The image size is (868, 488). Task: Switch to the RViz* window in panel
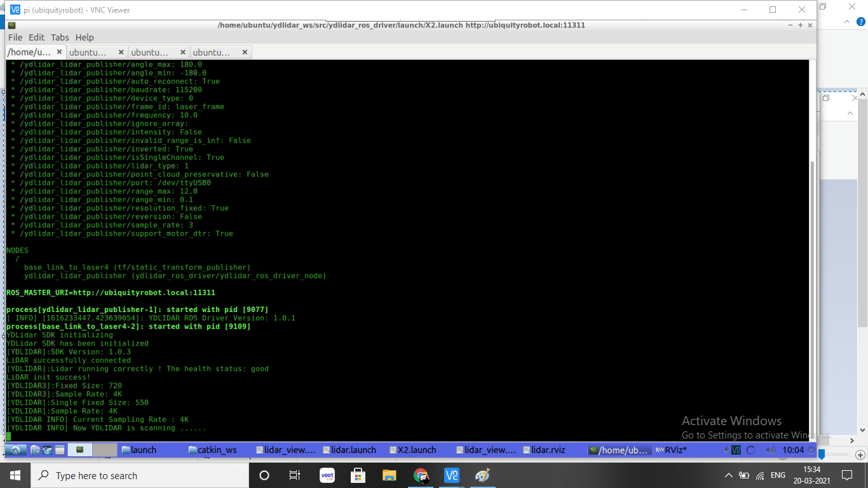tap(678, 450)
